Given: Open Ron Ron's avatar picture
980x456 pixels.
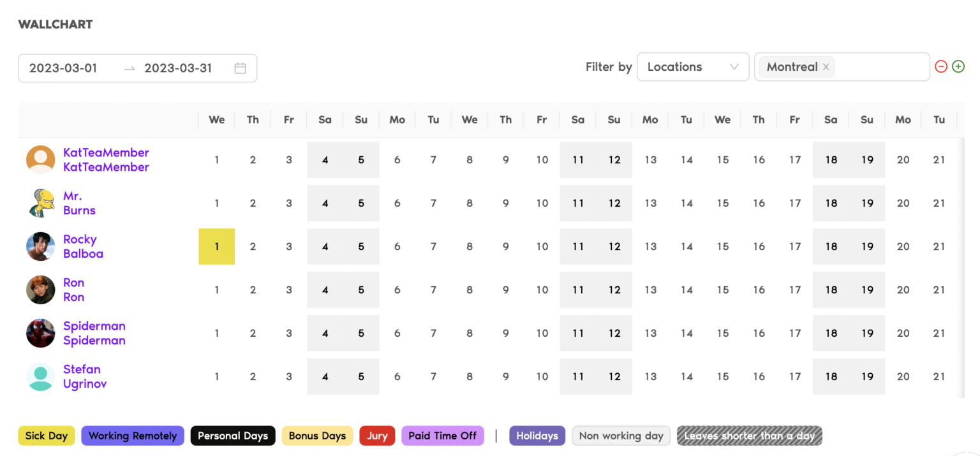Looking at the screenshot, I should click(x=41, y=290).
